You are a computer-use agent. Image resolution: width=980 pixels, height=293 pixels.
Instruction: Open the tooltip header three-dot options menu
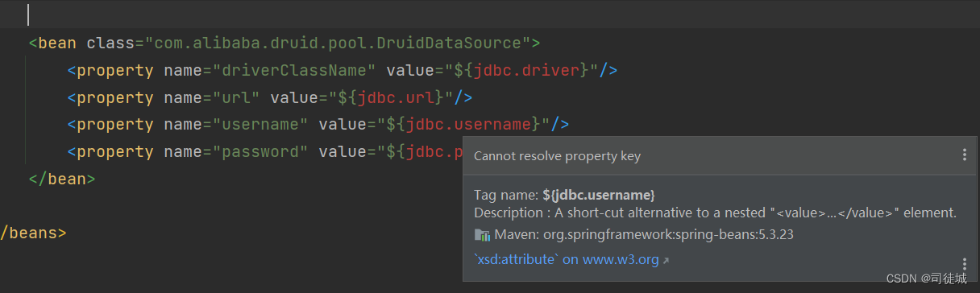click(x=964, y=155)
